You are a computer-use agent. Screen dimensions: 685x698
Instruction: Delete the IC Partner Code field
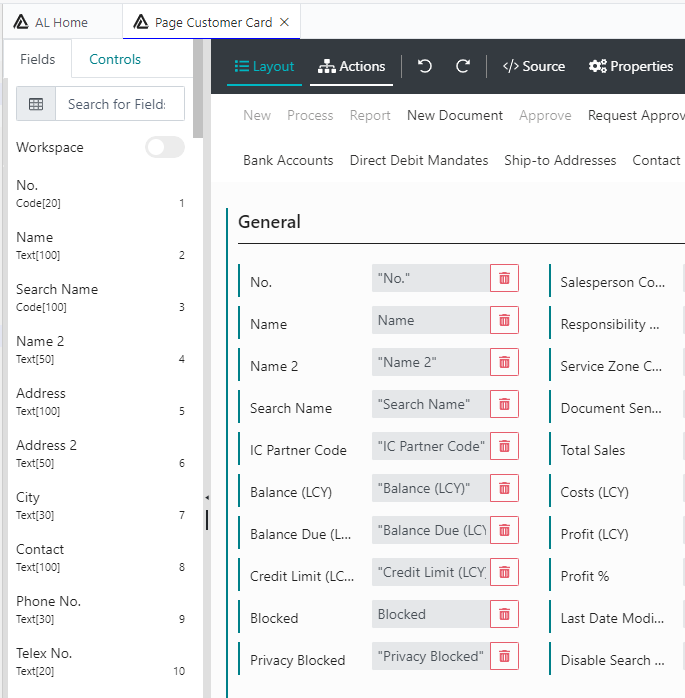(504, 447)
